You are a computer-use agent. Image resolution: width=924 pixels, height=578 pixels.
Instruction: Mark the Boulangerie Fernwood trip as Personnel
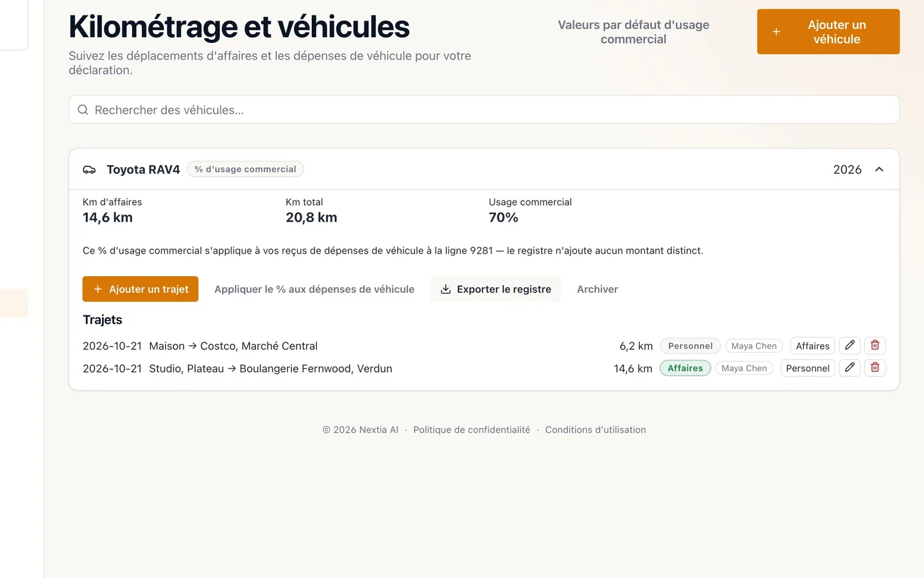coord(807,368)
